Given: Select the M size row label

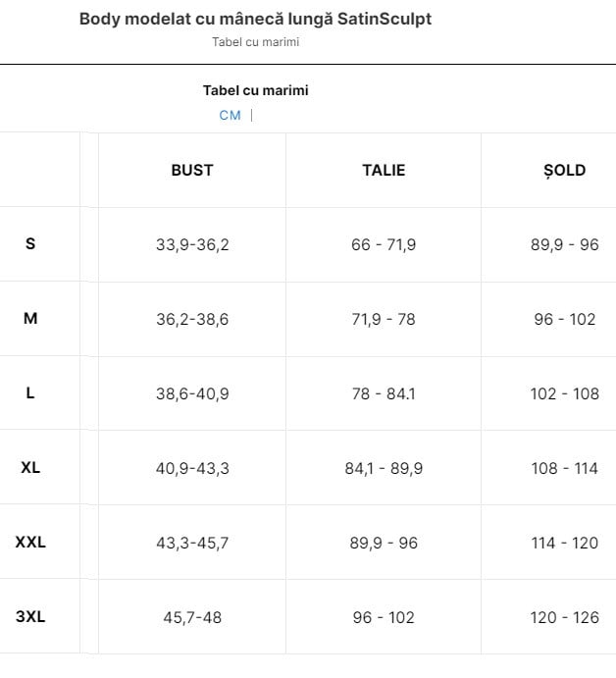Looking at the screenshot, I should coord(30,319).
